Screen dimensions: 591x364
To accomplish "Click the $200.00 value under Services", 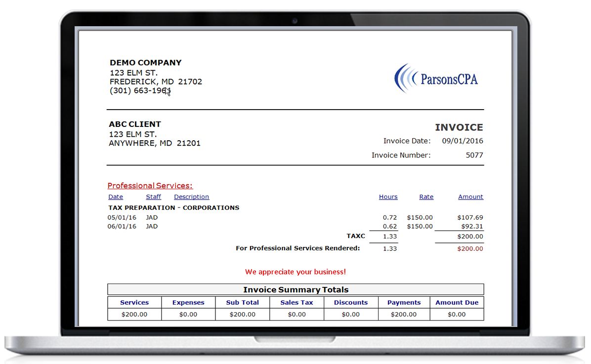I will pyautogui.click(x=134, y=314).
